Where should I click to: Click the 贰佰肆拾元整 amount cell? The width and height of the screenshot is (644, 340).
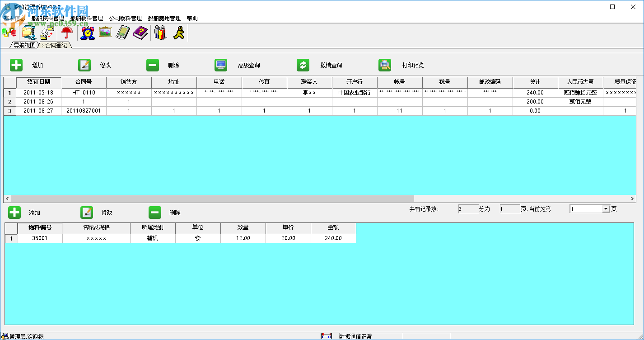click(x=580, y=93)
